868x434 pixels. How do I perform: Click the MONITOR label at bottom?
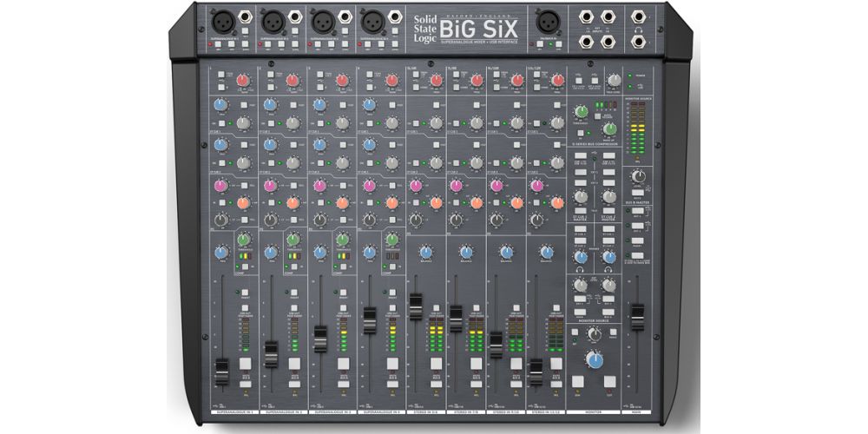[595, 412]
